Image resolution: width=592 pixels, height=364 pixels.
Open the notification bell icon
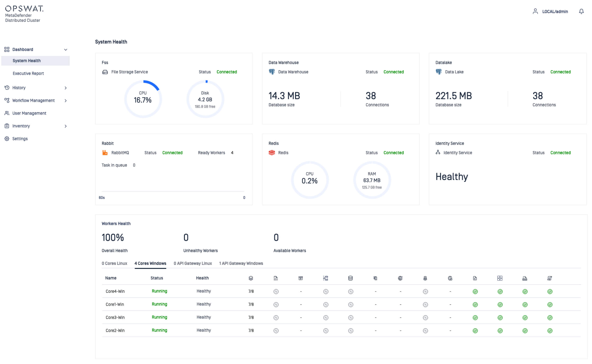pos(581,11)
